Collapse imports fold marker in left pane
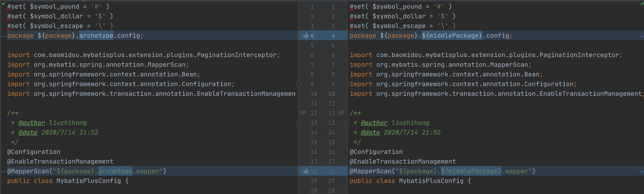Image resolution: width=644 pixels, height=194 pixels. pos(298,84)
